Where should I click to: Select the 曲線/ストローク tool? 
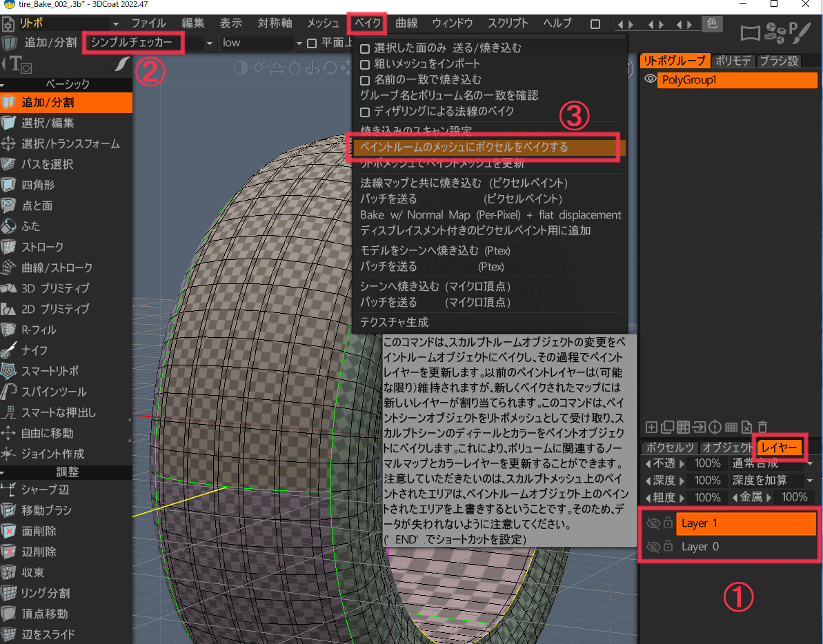point(66,268)
